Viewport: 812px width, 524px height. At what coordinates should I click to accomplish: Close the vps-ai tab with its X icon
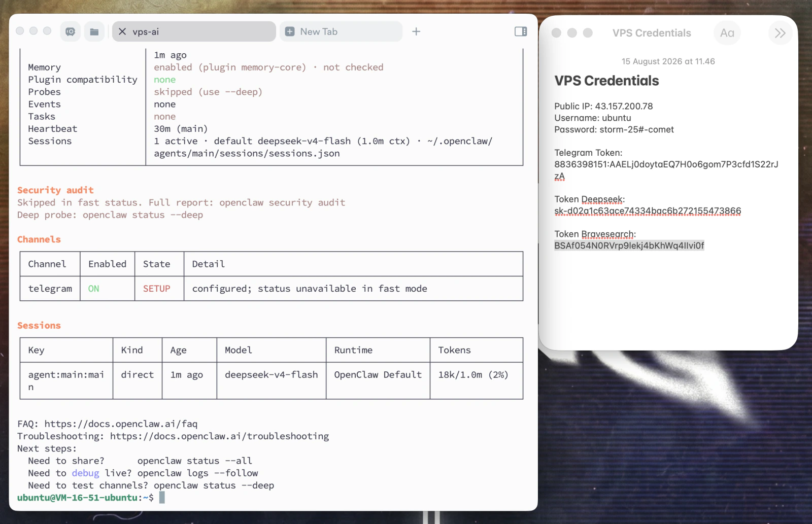(x=122, y=31)
